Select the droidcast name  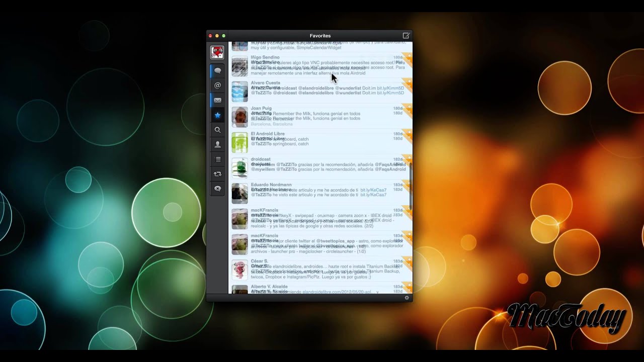[x=261, y=159]
